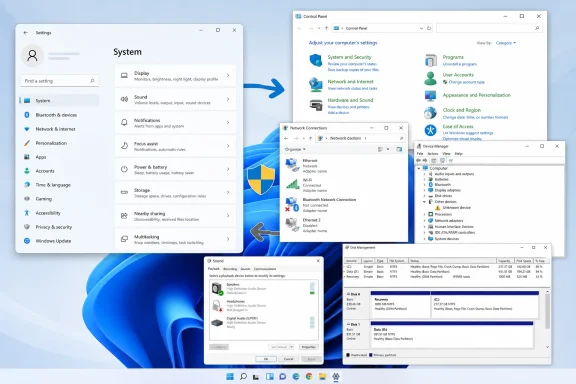Open File menu in Device Manager

click(x=420, y=154)
